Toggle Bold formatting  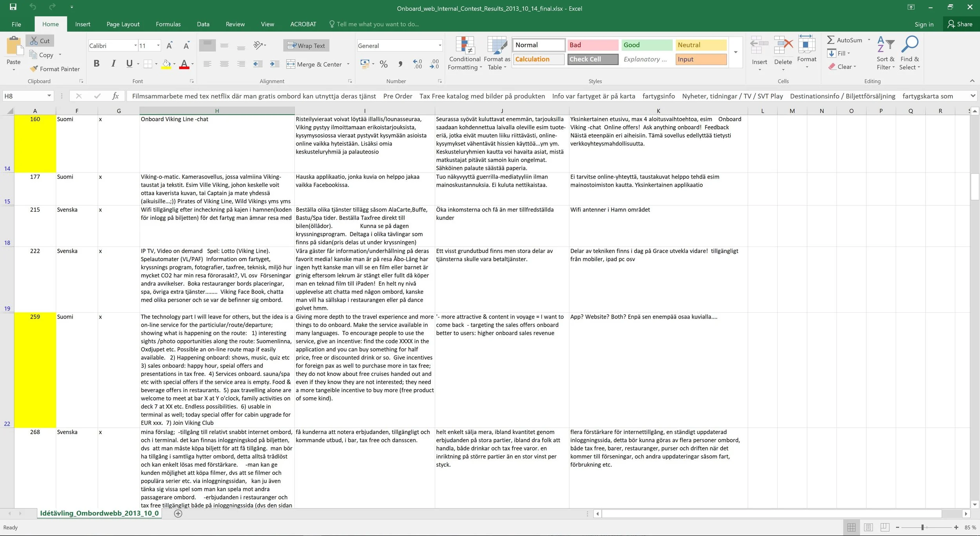pyautogui.click(x=96, y=64)
